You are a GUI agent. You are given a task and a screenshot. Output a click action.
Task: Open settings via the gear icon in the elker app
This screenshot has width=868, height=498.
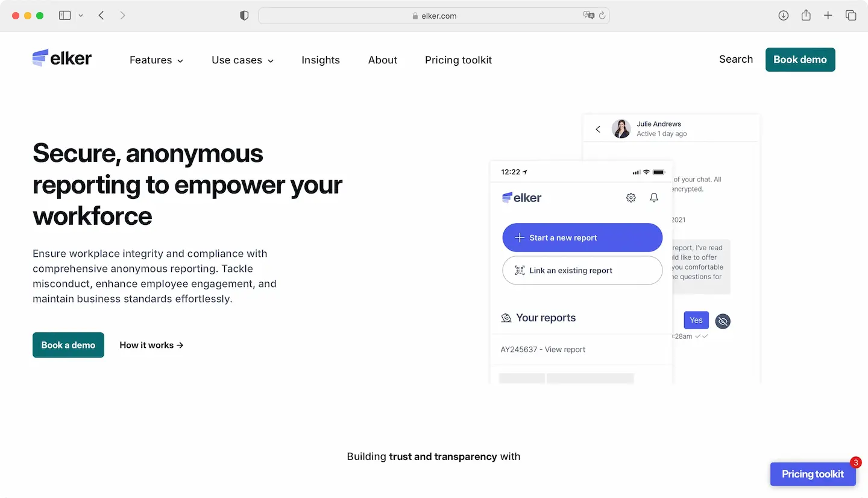(631, 197)
